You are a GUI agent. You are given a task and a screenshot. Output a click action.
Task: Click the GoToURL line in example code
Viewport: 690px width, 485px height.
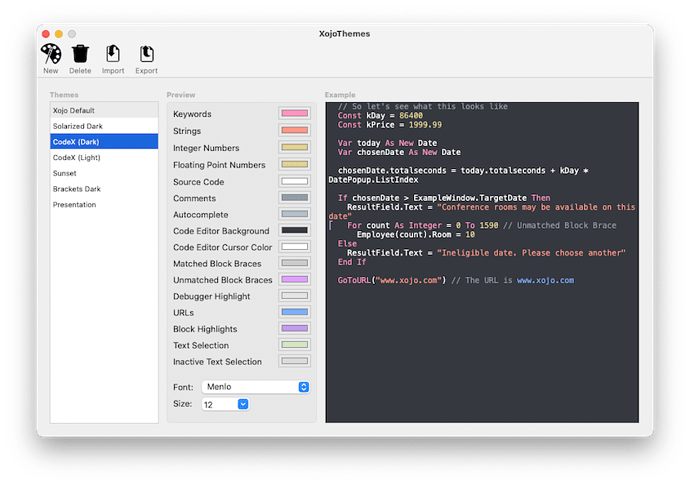coord(455,280)
